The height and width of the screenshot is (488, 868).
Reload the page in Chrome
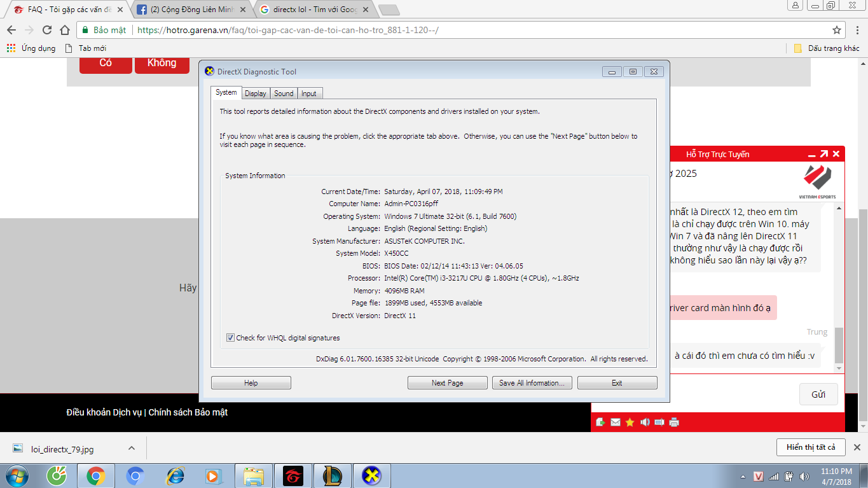47,30
